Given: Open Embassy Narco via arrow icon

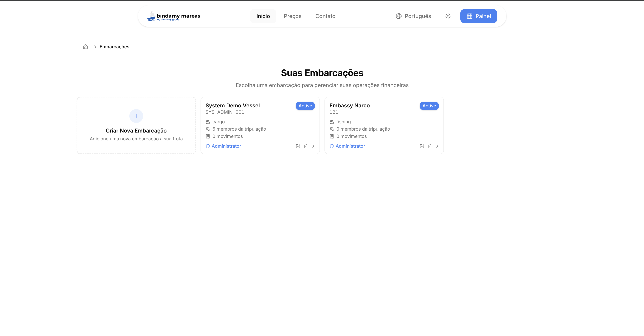Looking at the screenshot, I should point(437,146).
